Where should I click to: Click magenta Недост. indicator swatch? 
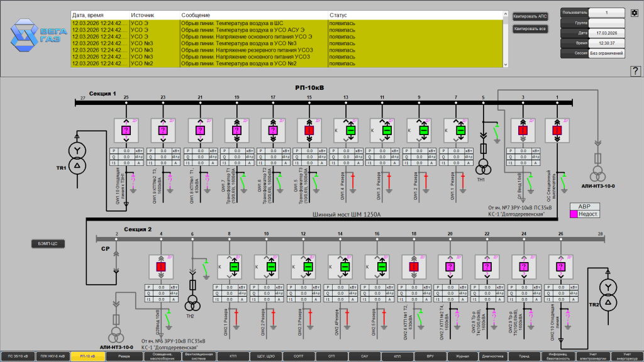pos(574,214)
